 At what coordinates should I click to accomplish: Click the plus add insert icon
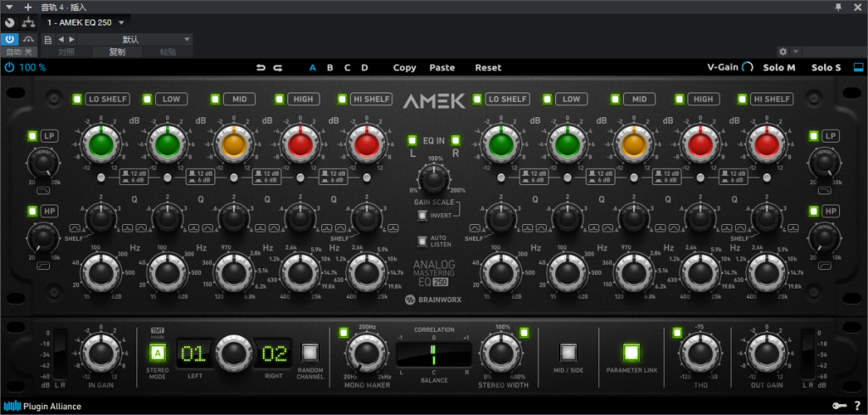coord(28,7)
